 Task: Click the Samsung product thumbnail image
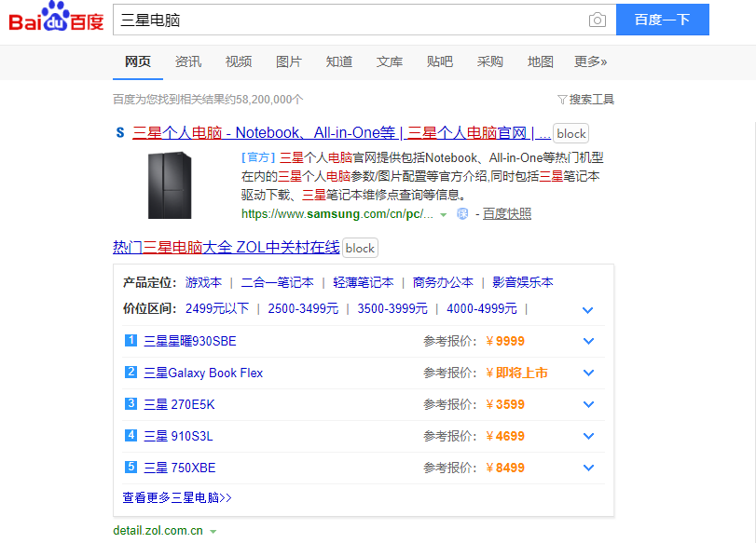[170, 185]
